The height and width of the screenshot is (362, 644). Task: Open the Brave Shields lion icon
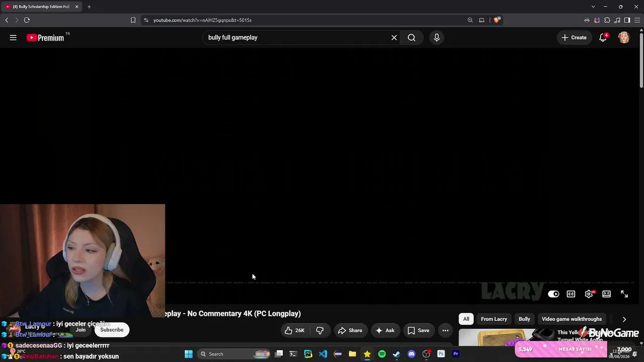pyautogui.click(x=497, y=20)
